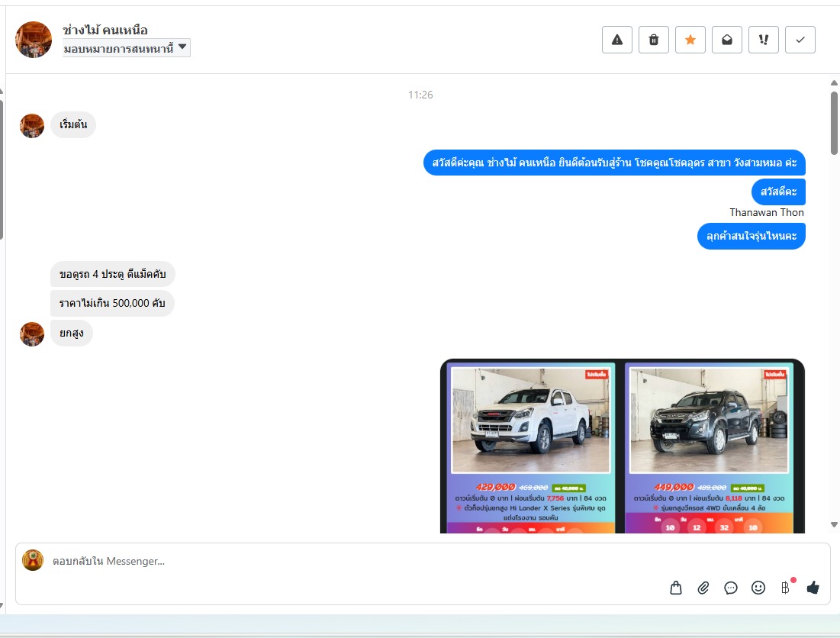
Task: Click customer avatar beside เริ่มต้น message
Action: (32, 126)
